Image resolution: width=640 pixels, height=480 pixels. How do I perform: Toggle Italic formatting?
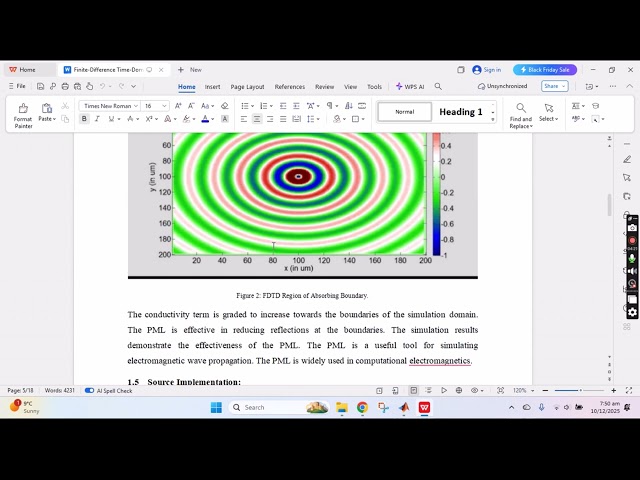pyautogui.click(x=97, y=119)
